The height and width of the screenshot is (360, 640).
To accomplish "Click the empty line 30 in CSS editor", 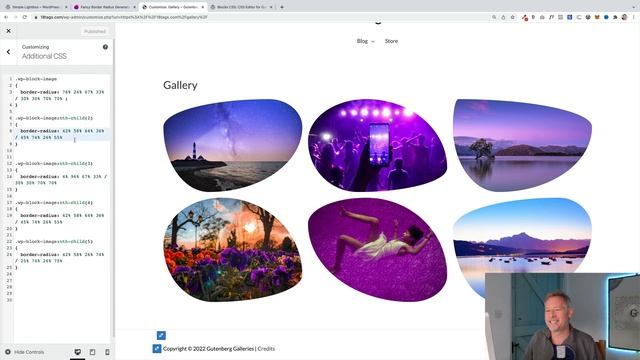I will tap(62, 300).
